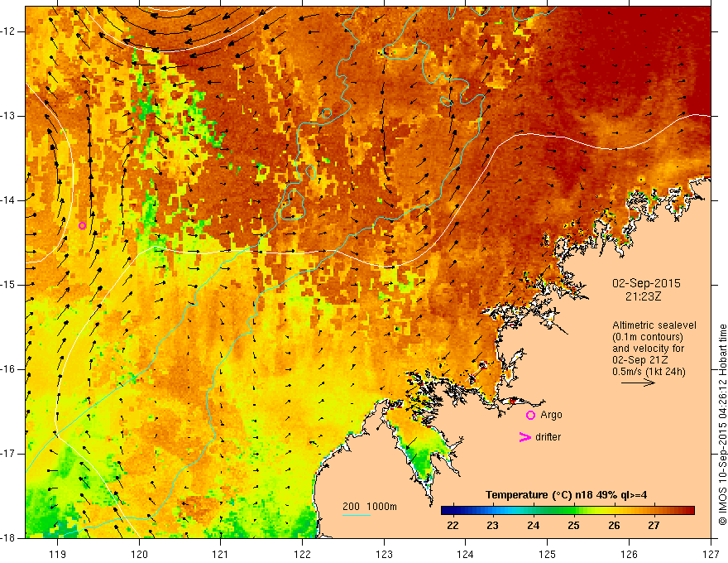Click the latitude label -17
Image resolution: width=728 pixels, height=563 pixels.
[x=8, y=454]
